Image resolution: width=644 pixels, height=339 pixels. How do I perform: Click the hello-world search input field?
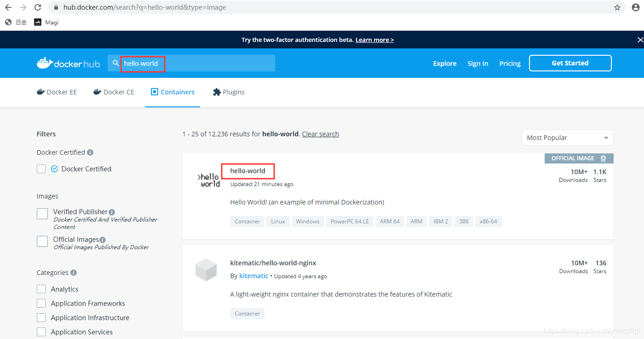[x=191, y=63]
